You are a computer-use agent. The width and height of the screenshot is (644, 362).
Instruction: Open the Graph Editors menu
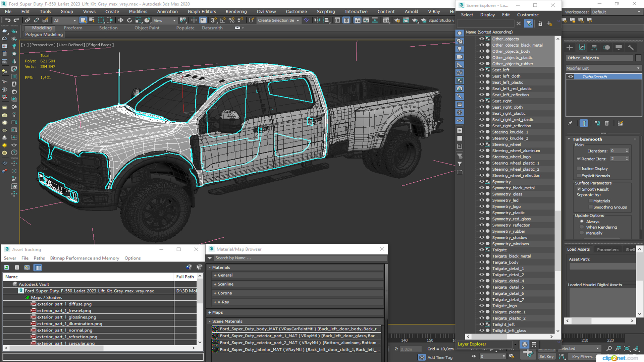202,11
